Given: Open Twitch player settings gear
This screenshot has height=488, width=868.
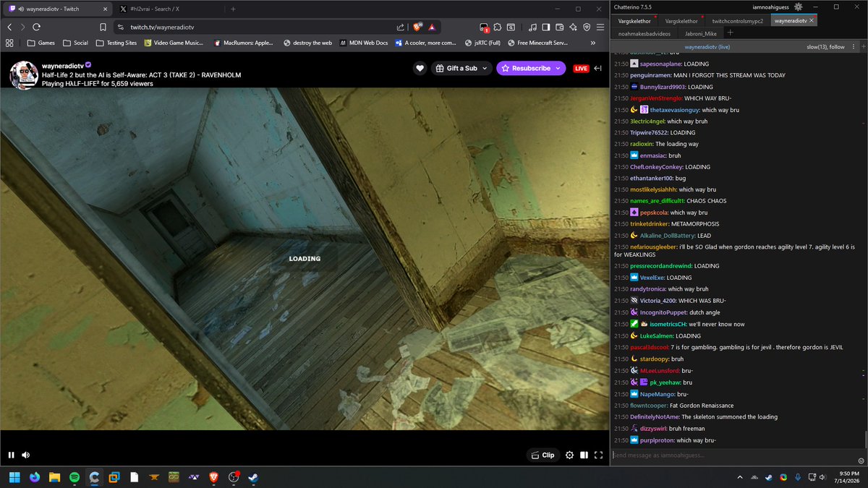Looking at the screenshot, I should [x=569, y=455].
